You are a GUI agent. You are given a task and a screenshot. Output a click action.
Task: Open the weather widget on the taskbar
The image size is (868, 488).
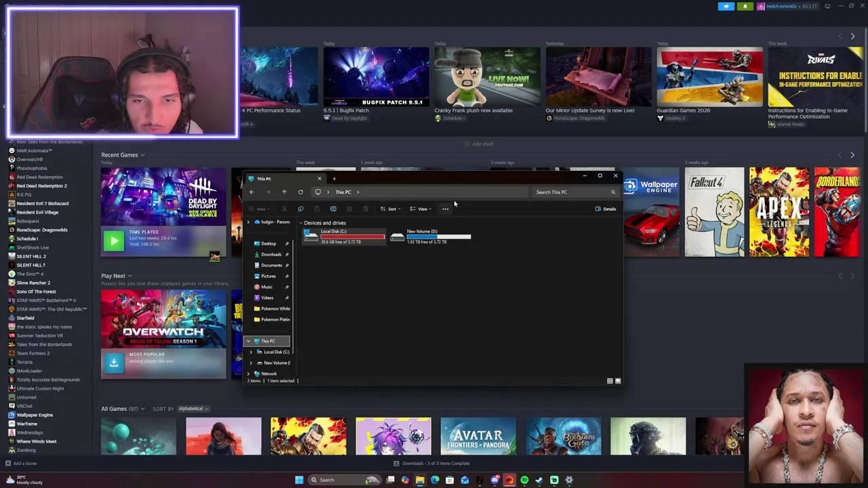25,480
